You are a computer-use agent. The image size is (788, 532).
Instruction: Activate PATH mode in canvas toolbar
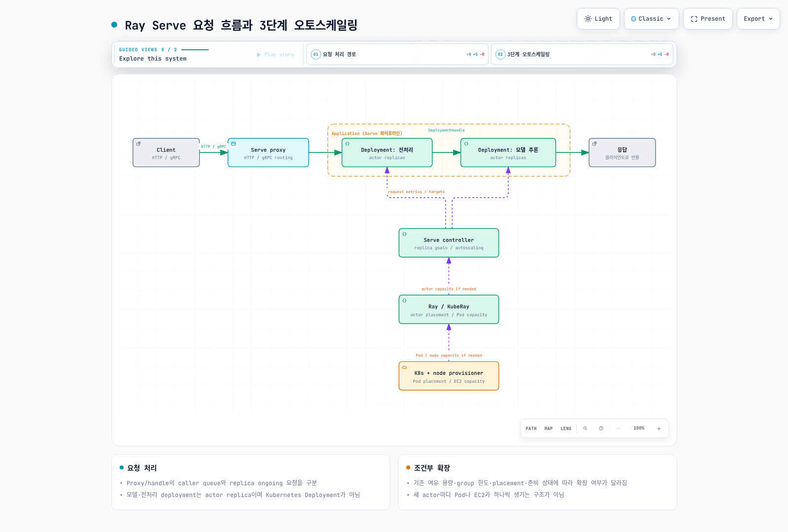click(x=531, y=429)
